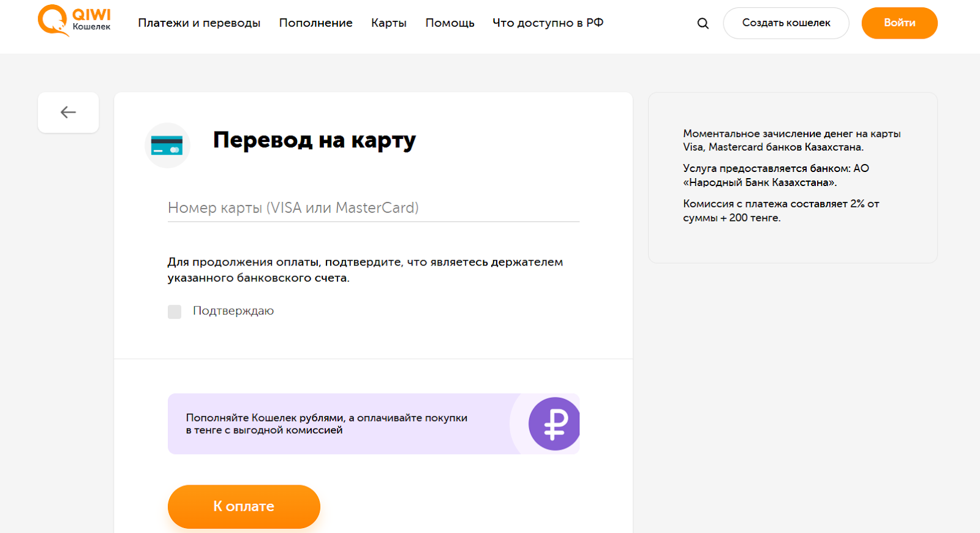The height and width of the screenshot is (533, 980).
Task: Go back using the left arrow
Action: pos(68,112)
